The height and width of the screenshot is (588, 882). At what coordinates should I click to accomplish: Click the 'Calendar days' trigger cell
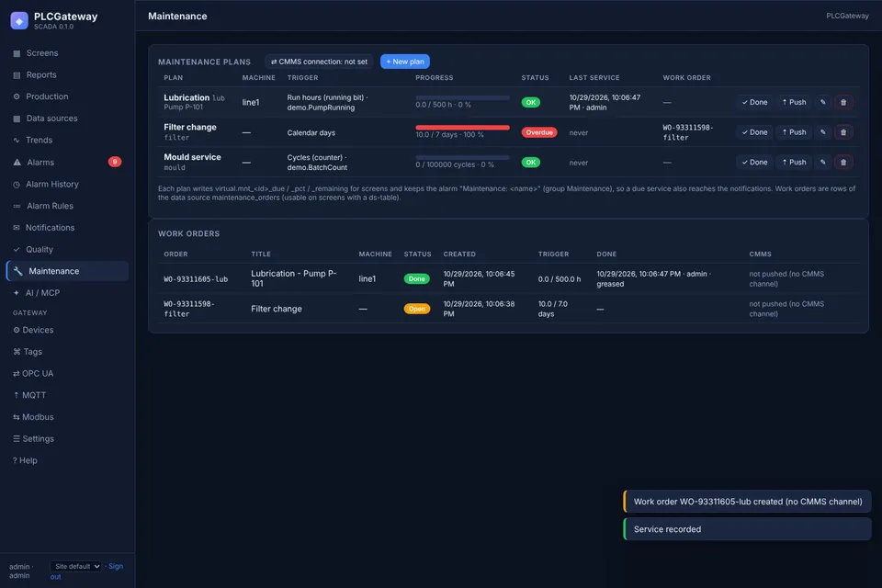[311, 133]
